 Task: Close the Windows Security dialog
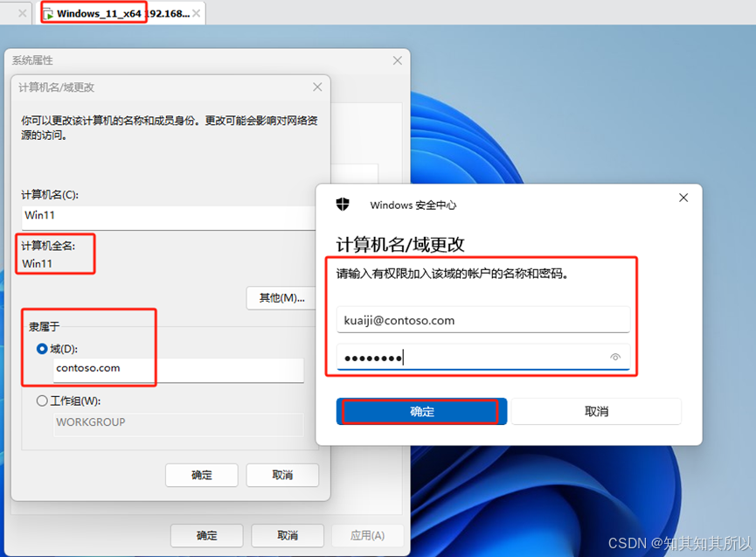click(683, 198)
